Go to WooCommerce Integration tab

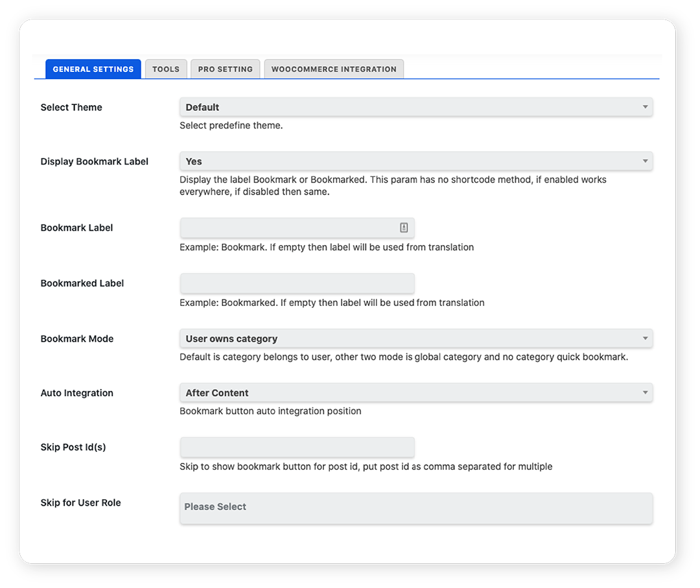(334, 69)
